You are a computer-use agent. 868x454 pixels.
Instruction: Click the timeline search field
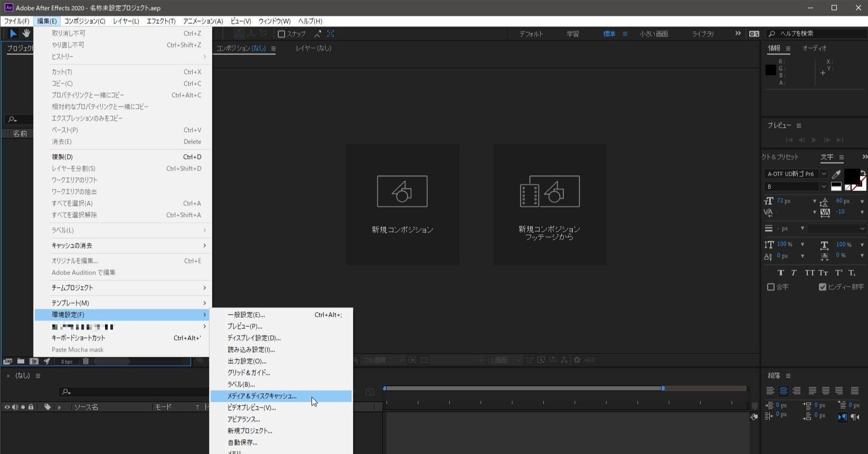135,392
